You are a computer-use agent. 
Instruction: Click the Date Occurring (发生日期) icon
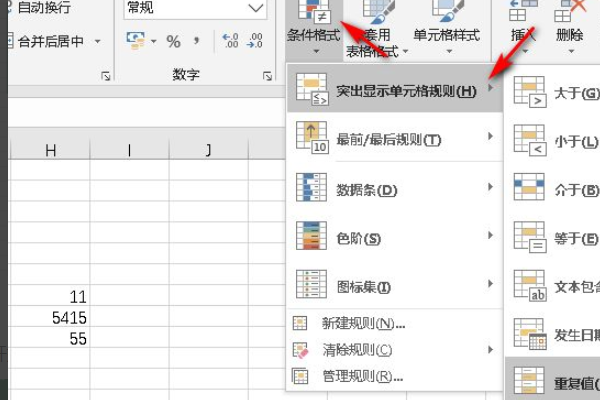point(530,334)
